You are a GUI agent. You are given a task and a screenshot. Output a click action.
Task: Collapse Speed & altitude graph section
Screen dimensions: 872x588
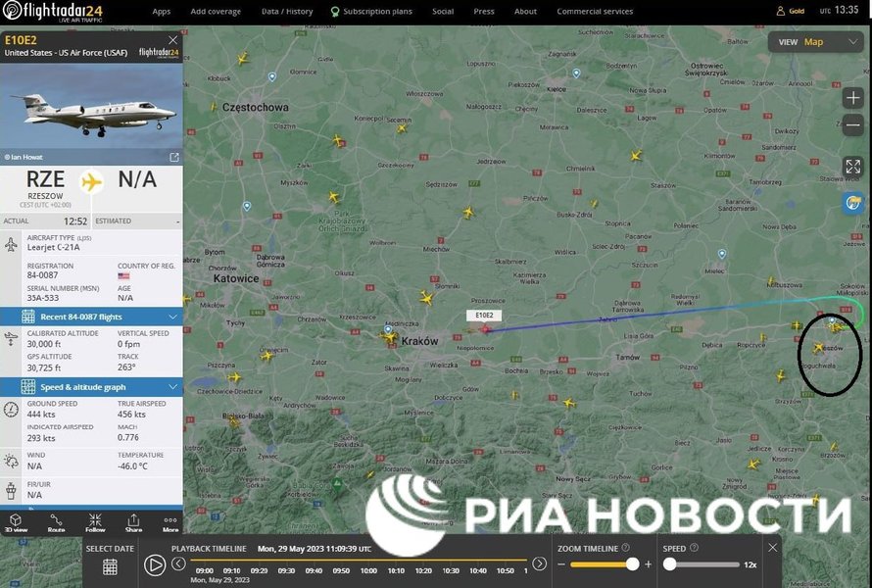click(173, 387)
